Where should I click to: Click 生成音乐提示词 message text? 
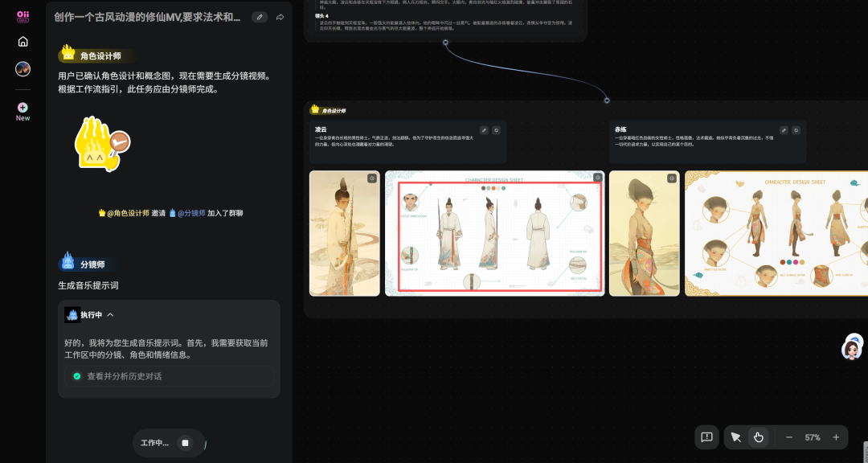coord(88,285)
